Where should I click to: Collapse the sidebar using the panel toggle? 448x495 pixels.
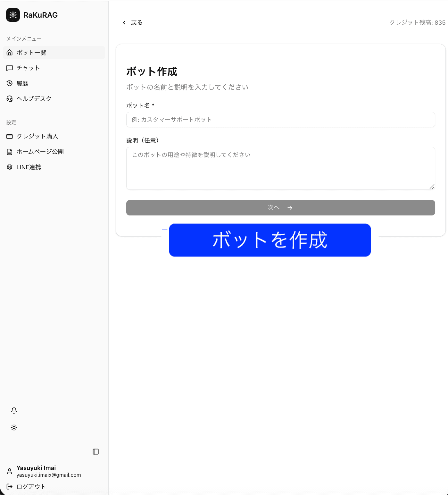tap(95, 452)
